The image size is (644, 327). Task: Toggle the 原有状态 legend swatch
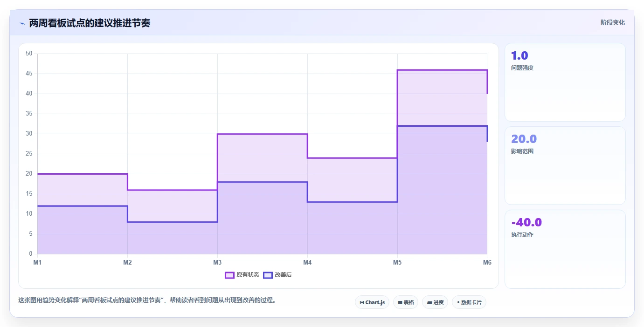(229, 275)
